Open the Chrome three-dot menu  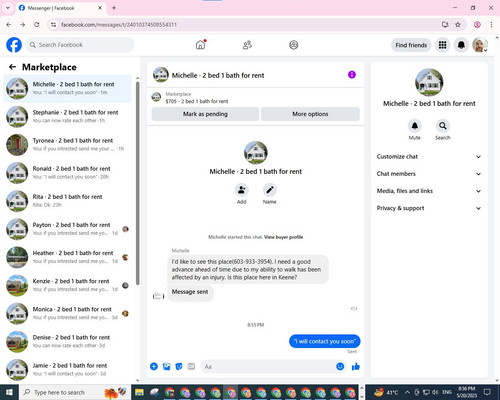[491, 25]
